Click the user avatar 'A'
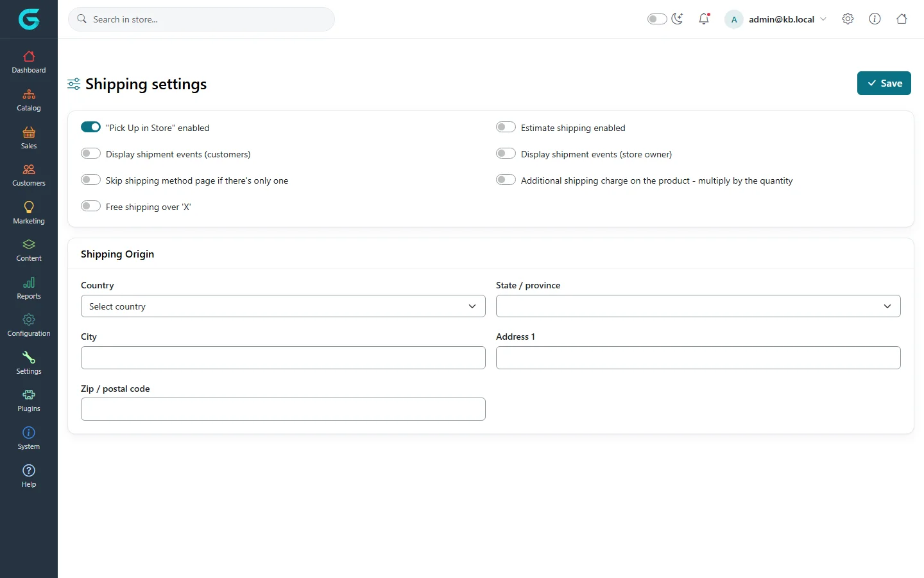Screen dimensions: 924x578 734,19
